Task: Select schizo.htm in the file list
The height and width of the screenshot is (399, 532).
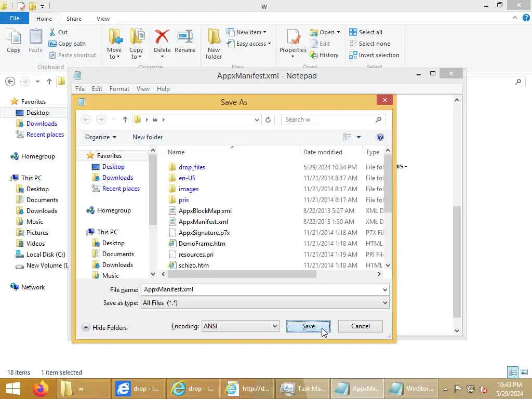Action: click(193, 265)
